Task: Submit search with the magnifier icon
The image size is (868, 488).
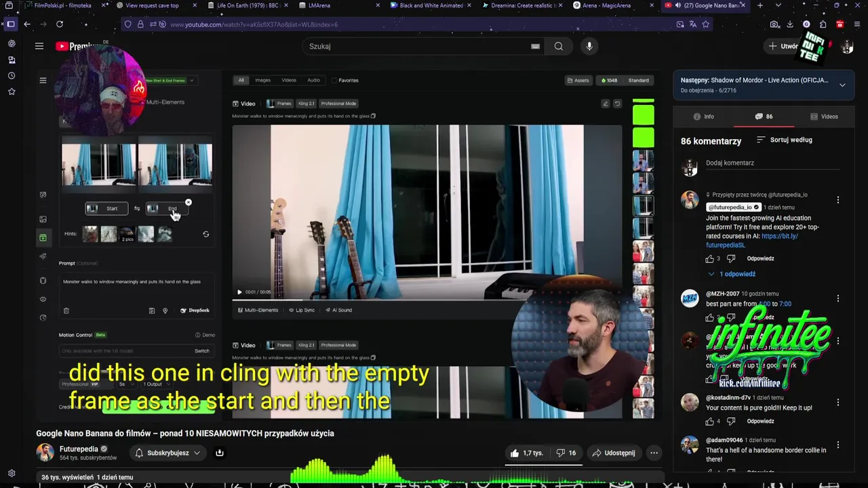Action: (x=558, y=46)
